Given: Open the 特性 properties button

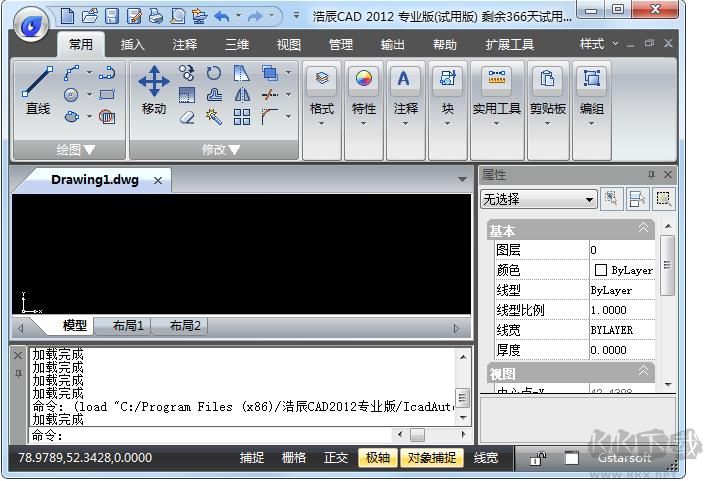Looking at the screenshot, I should (364, 95).
